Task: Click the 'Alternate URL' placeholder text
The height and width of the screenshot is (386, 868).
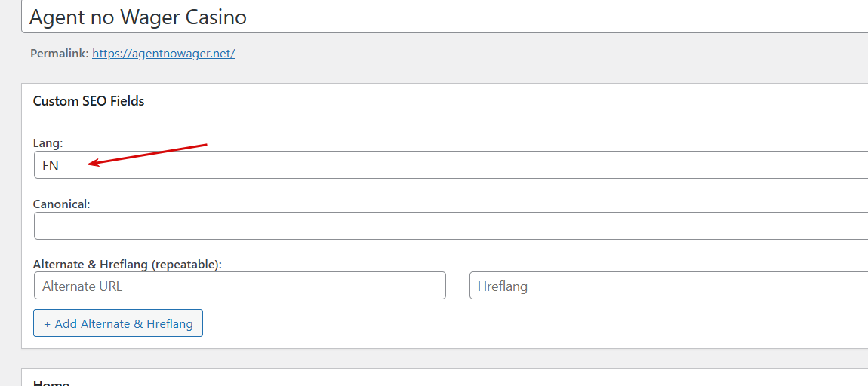Action: tap(82, 286)
